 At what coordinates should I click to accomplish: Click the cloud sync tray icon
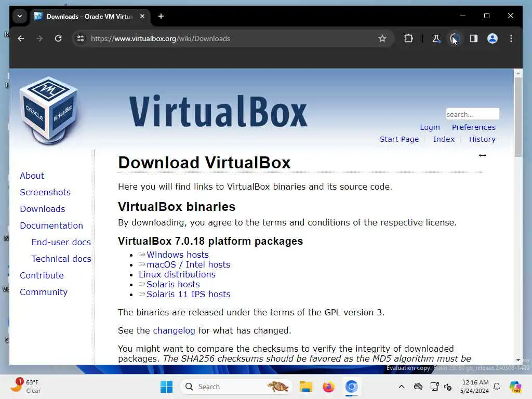(418, 387)
